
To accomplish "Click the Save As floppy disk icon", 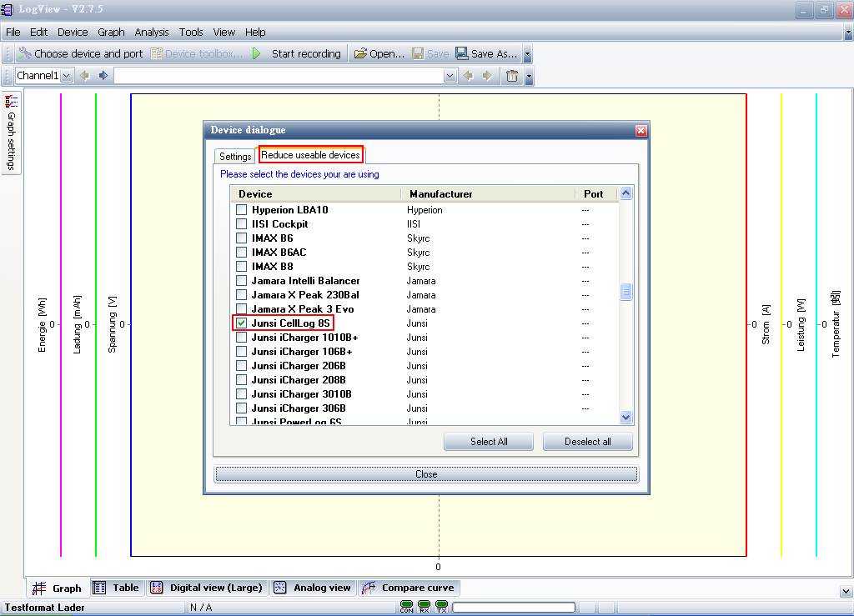I will pyautogui.click(x=462, y=53).
